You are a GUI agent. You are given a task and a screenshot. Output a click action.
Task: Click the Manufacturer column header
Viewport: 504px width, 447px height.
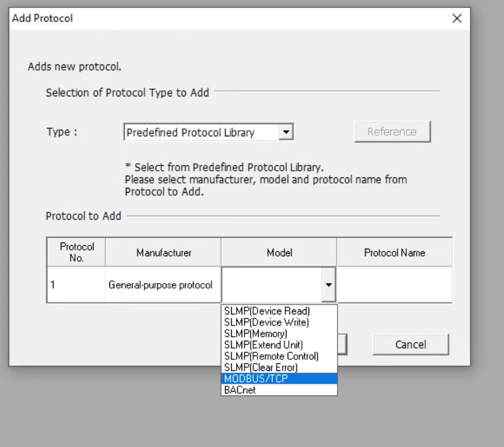[163, 252]
